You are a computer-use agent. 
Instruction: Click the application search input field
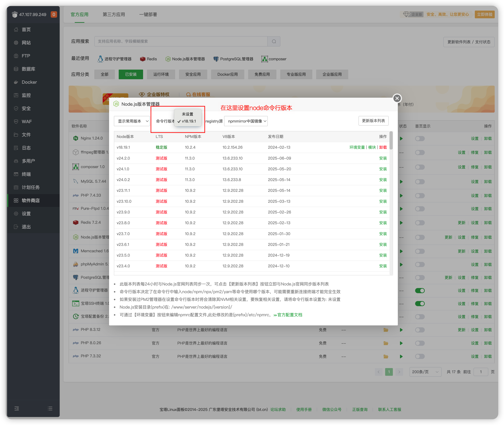[181, 41]
